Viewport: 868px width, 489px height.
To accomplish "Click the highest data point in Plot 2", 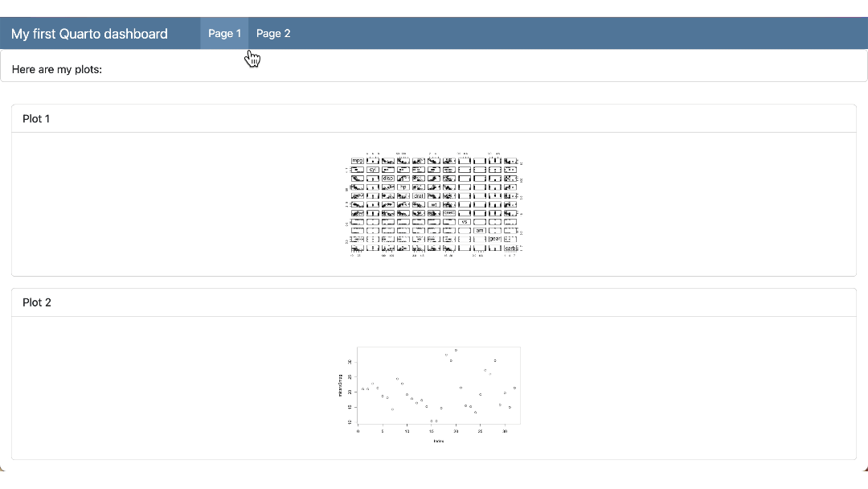I will 456,350.
